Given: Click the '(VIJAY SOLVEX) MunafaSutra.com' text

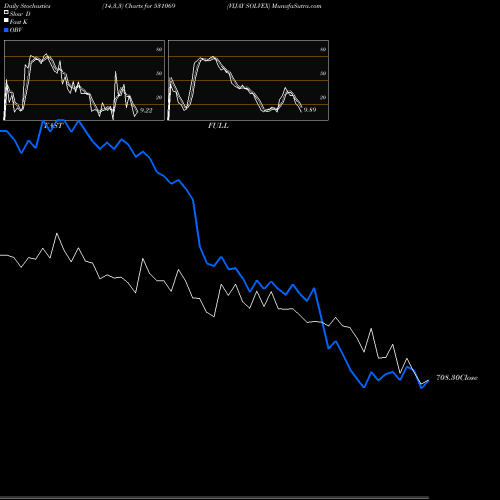Looking at the screenshot, I should [274, 6].
